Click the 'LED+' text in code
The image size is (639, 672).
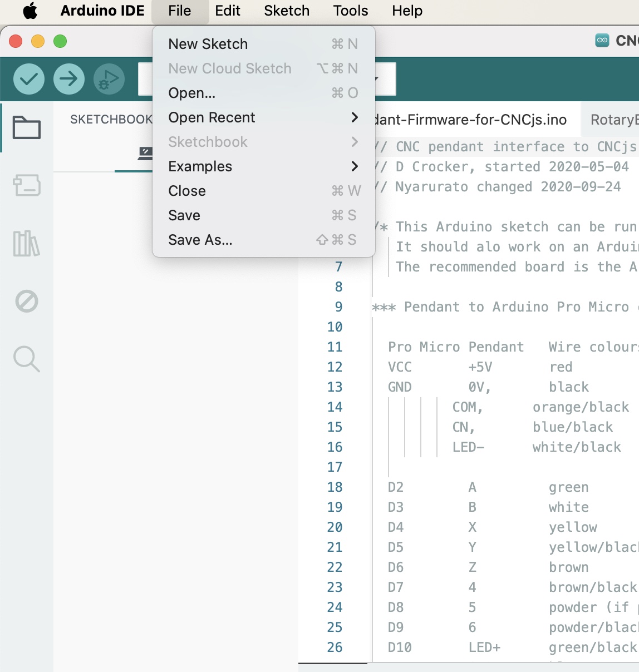click(484, 648)
